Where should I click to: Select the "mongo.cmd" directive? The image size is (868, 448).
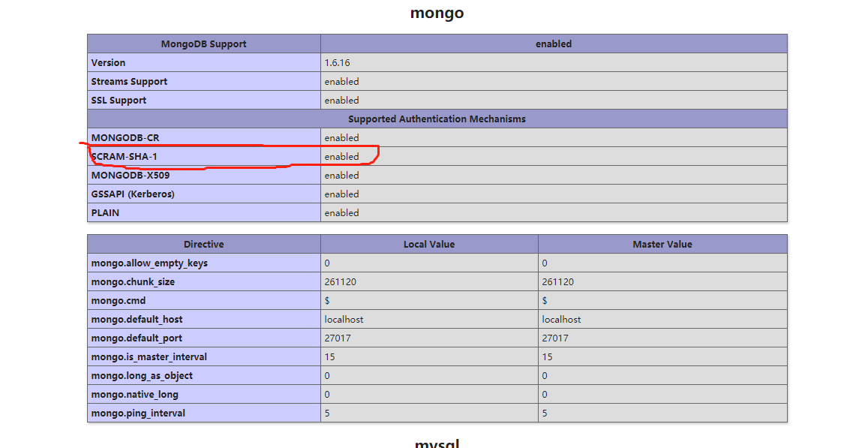click(119, 301)
